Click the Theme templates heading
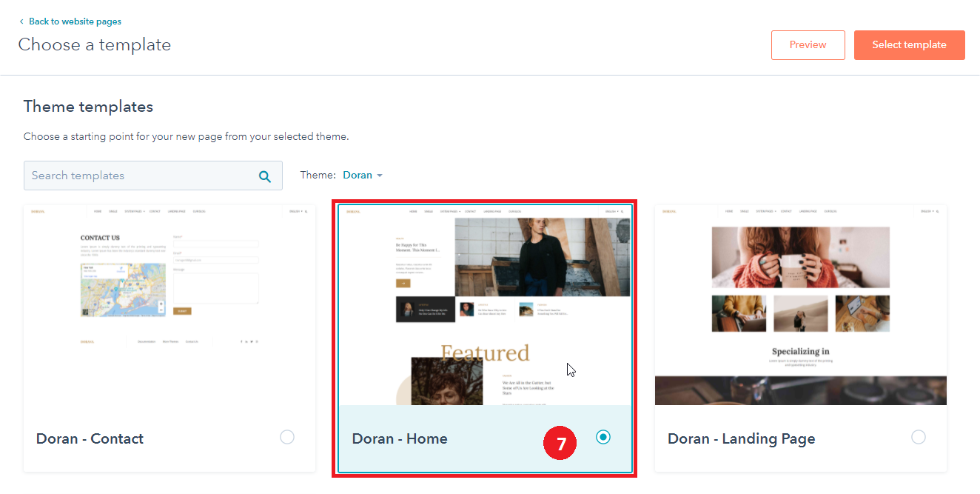Image resolution: width=980 pixels, height=494 pixels. coord(88,107)
